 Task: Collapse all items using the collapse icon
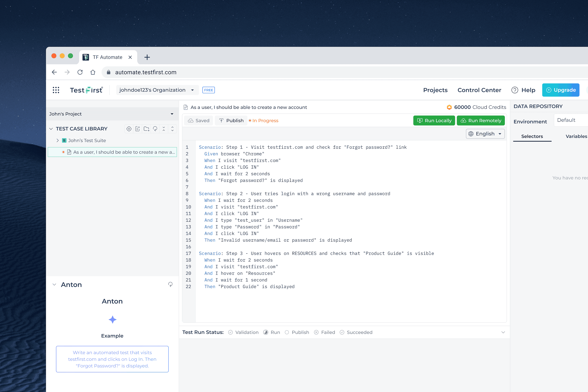pos(164,129)
